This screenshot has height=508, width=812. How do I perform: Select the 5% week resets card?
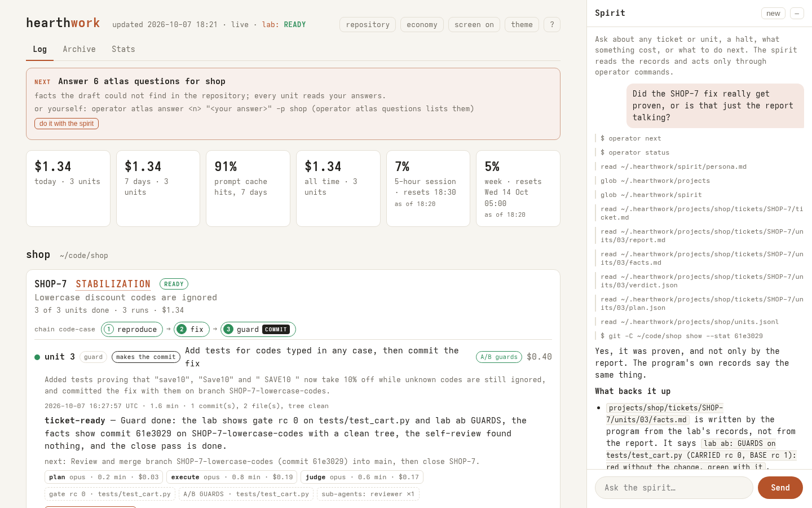coord(518,189)
